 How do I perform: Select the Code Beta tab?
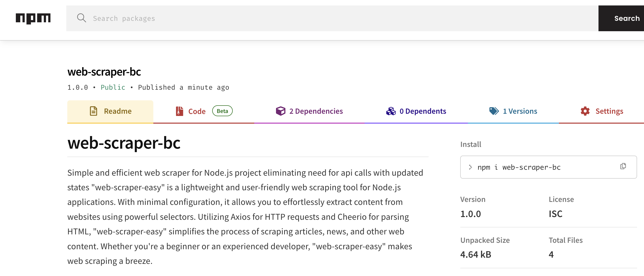pyautogui.click(x=197, y=111)
